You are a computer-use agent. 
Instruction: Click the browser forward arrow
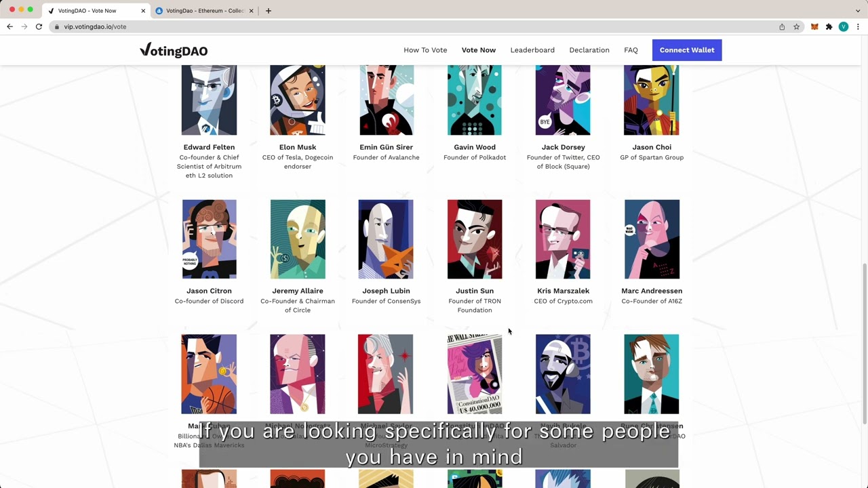(24, 26)
